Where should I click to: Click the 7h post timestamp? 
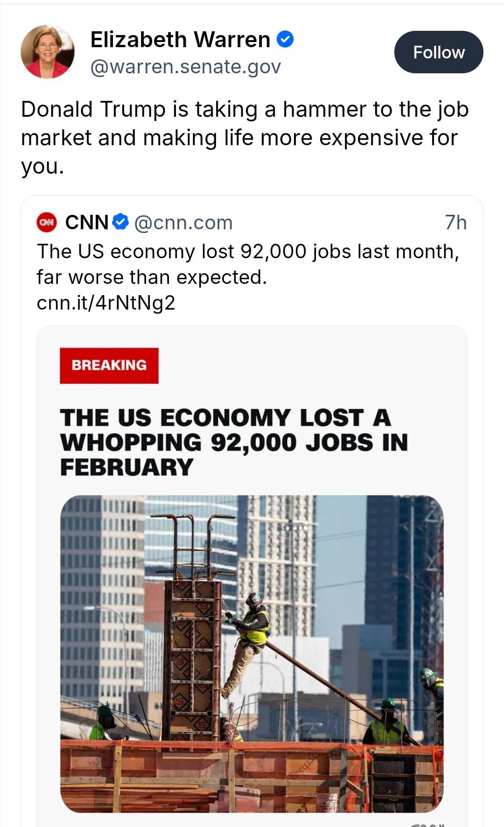[x=455, y=223]
